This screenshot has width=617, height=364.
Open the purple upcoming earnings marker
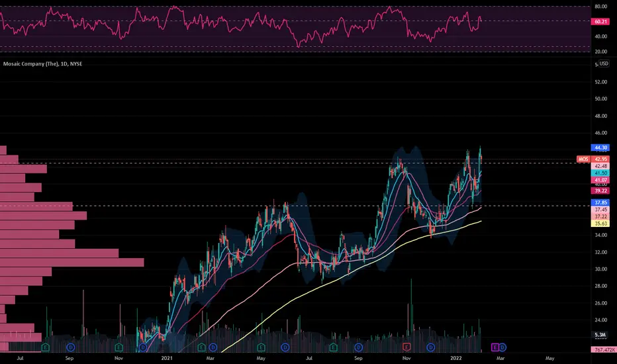[495, 347]
